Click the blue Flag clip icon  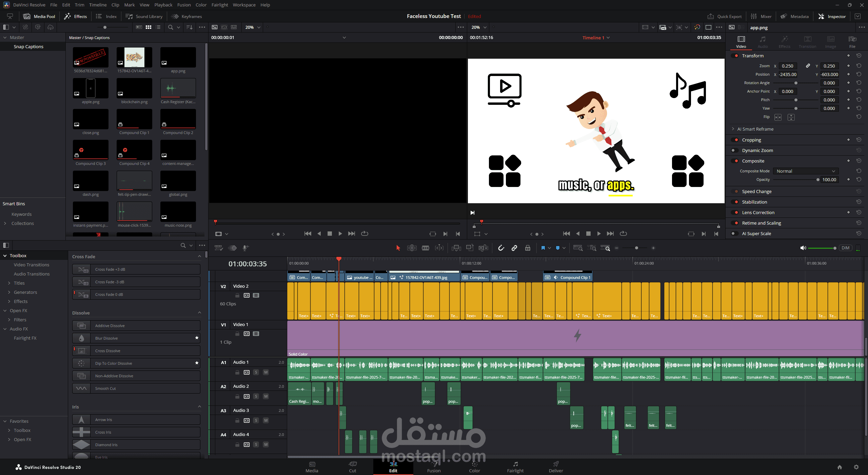click(543, 248)
